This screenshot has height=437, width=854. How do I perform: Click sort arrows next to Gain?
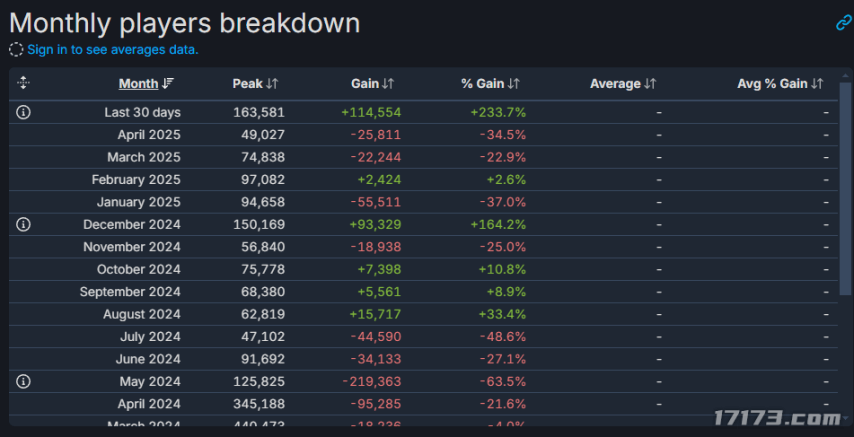tap(388, 83)
